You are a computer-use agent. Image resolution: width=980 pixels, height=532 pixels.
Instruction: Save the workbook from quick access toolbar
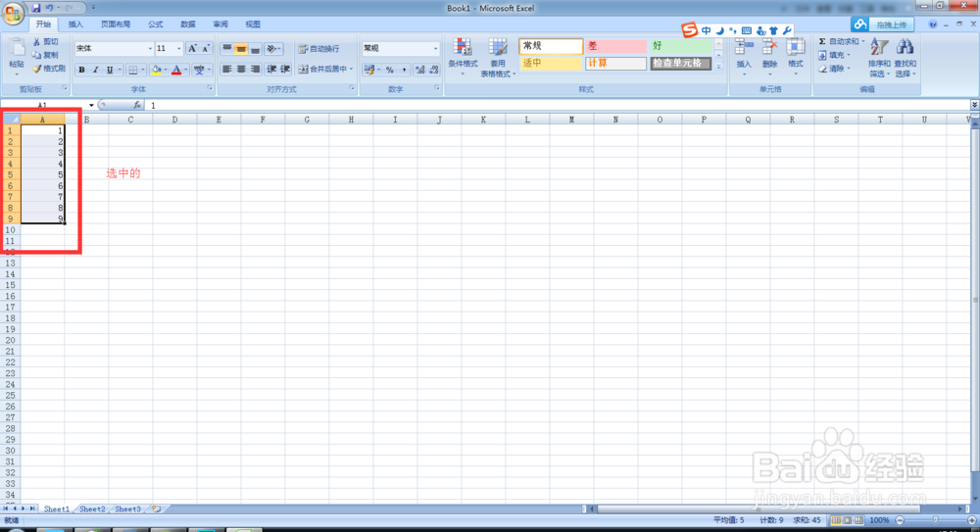[x=36, y=8]
